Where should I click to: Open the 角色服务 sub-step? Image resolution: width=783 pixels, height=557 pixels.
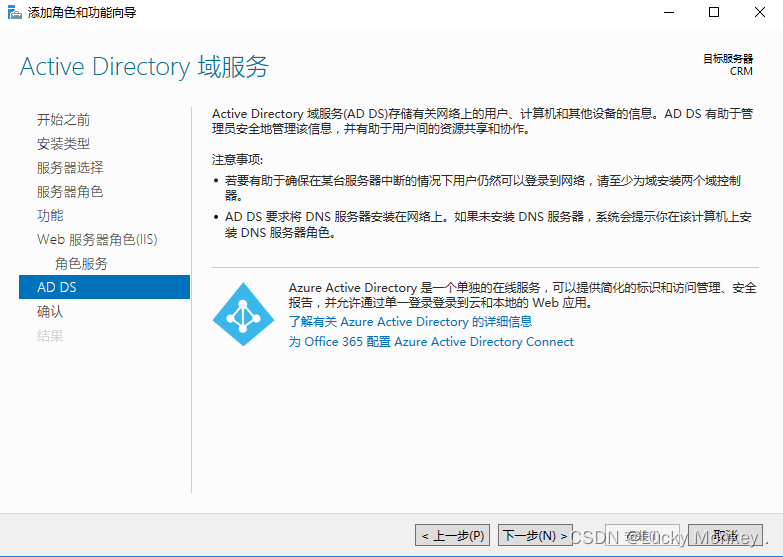click(81, 264)
